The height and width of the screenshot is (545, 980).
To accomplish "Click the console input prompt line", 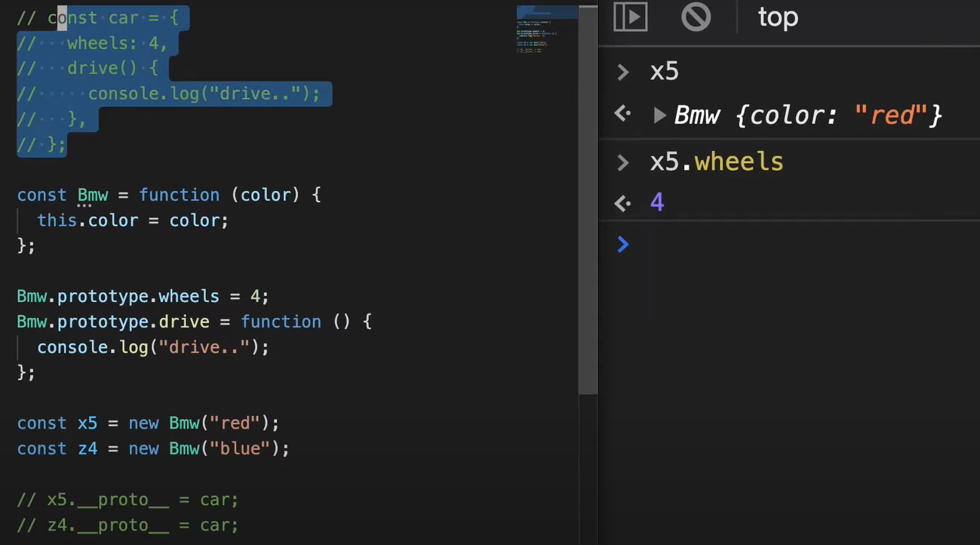I will pos(789,244).
